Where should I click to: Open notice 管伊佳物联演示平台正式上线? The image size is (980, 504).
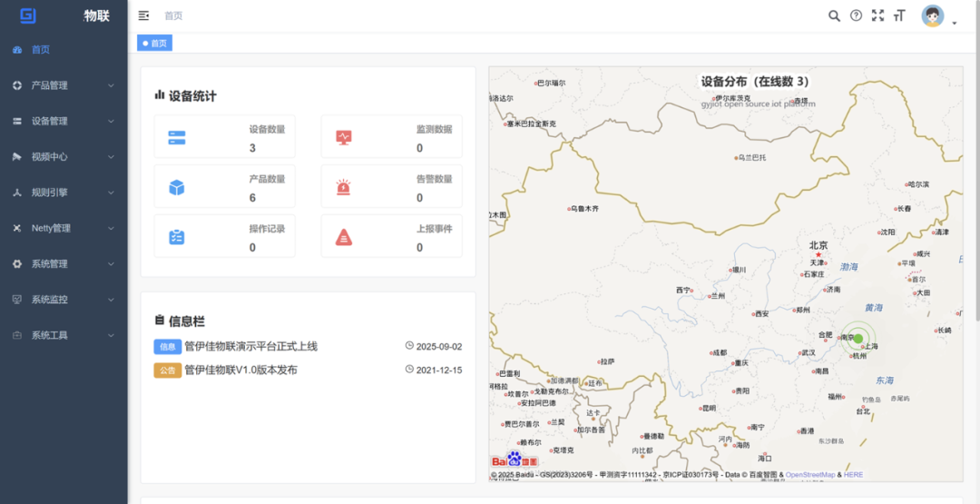[x=251, y=346]
